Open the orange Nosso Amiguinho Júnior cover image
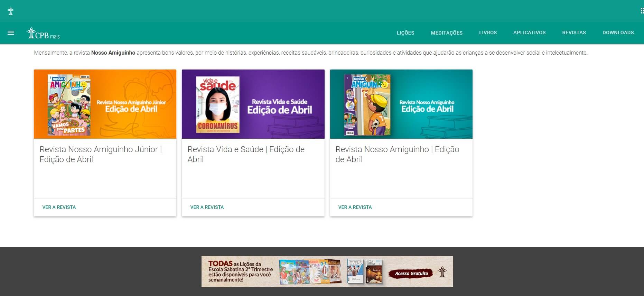This screenshot has width=644, height=296. tap(105, 104)
